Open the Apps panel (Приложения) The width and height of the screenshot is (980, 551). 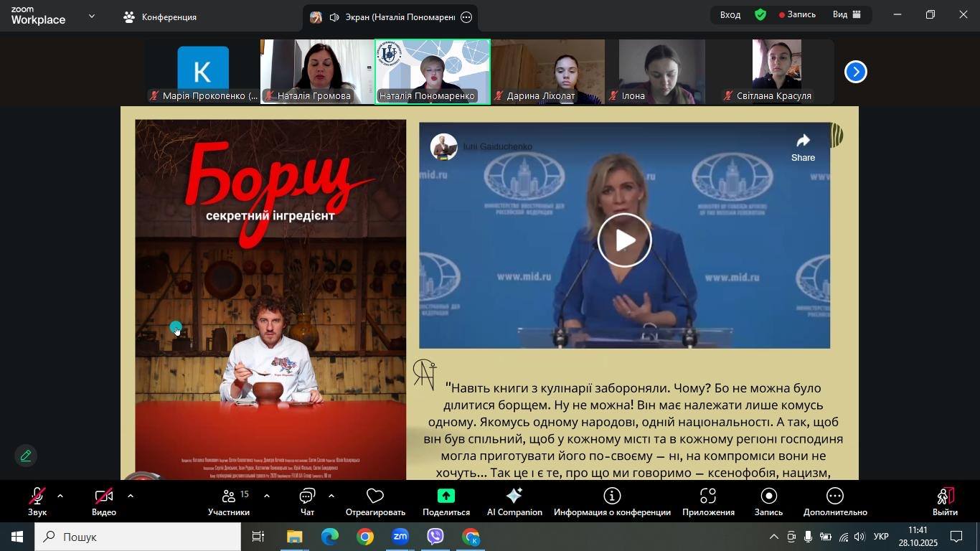707,501
